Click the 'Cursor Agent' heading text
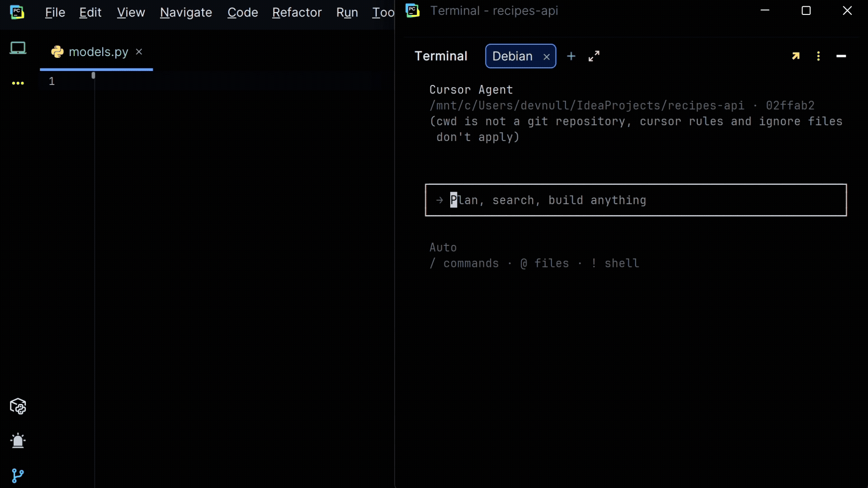 pyautogui.click(x=471, y=90)
